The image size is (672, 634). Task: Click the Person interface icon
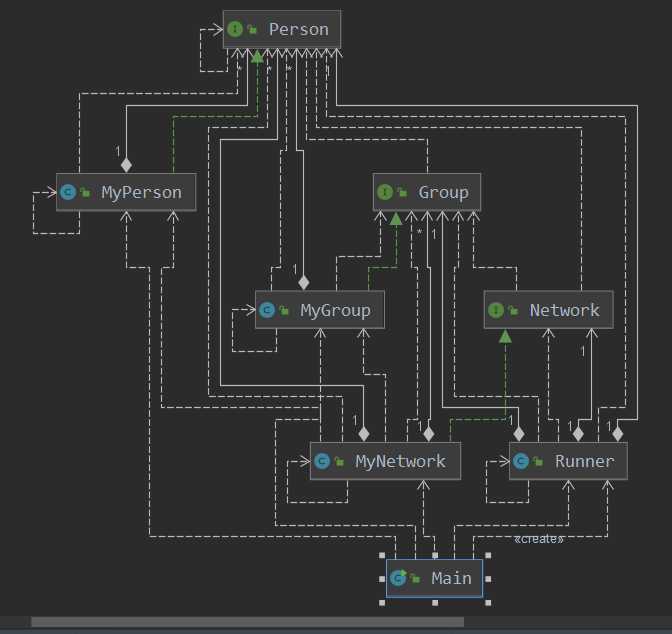[235, 29]
